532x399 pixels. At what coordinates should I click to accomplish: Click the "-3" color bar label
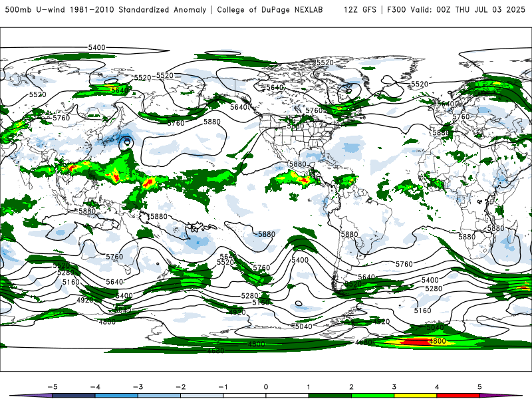point(138,387)
